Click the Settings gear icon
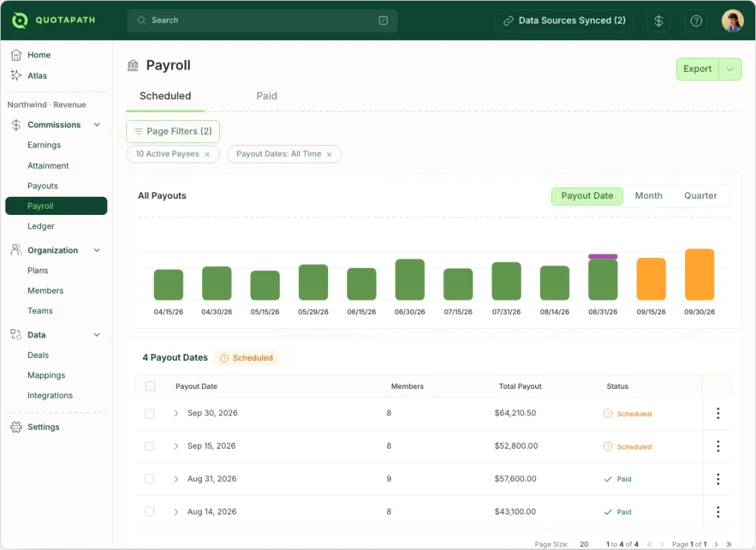 click(x=16, y=427)
